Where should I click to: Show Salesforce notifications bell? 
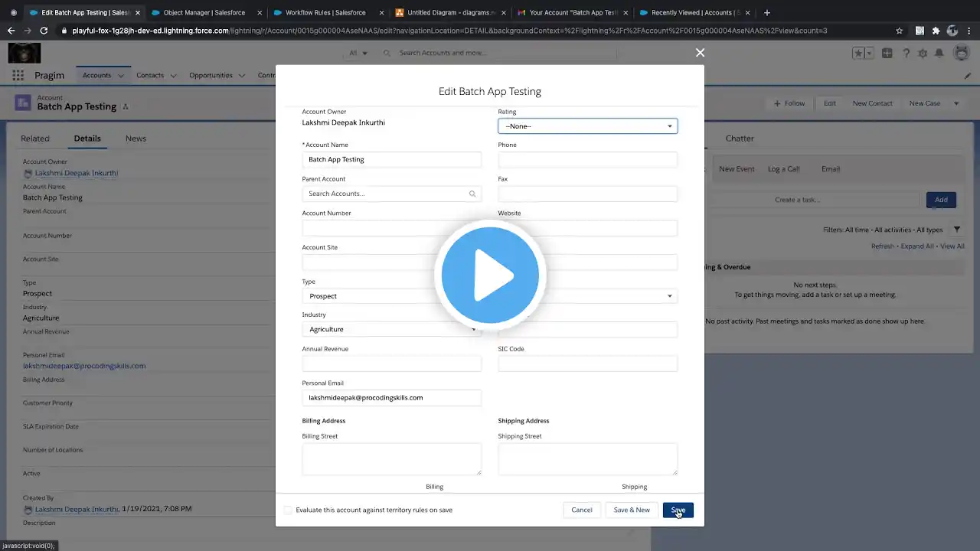pos(939,53)
